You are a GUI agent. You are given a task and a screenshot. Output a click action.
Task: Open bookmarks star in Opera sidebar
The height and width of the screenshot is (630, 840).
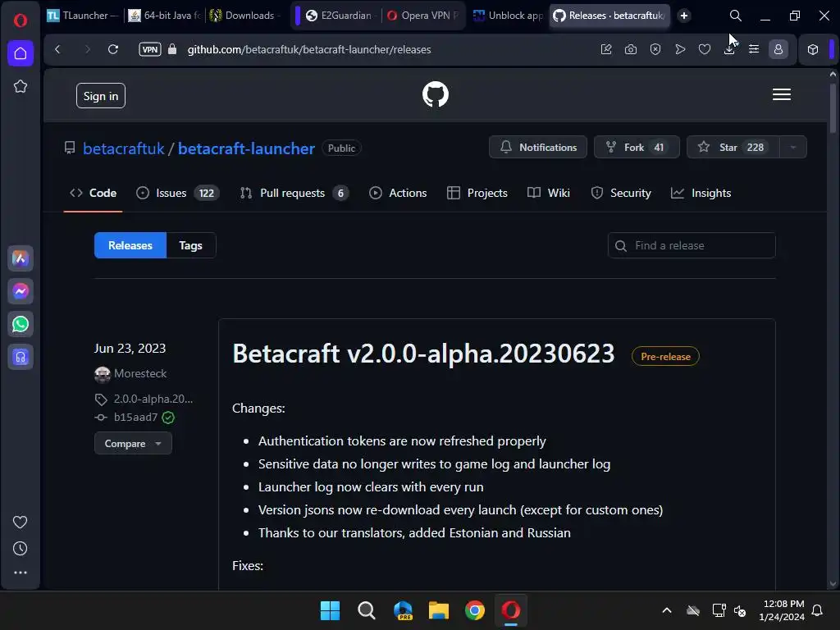[21, 86]
